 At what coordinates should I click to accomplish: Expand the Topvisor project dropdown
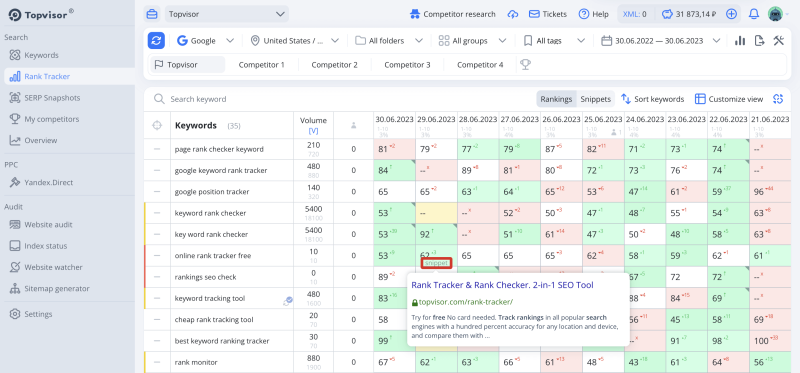pos(227,14)
